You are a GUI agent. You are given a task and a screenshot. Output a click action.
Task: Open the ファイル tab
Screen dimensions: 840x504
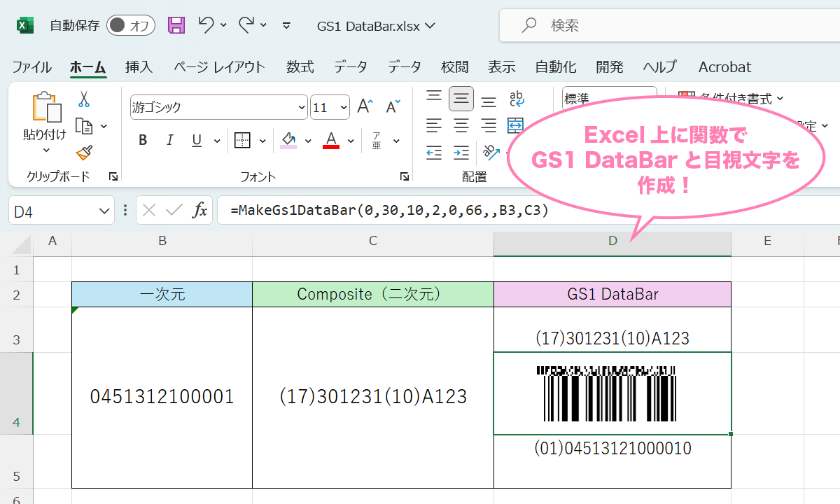coord(31,67)
